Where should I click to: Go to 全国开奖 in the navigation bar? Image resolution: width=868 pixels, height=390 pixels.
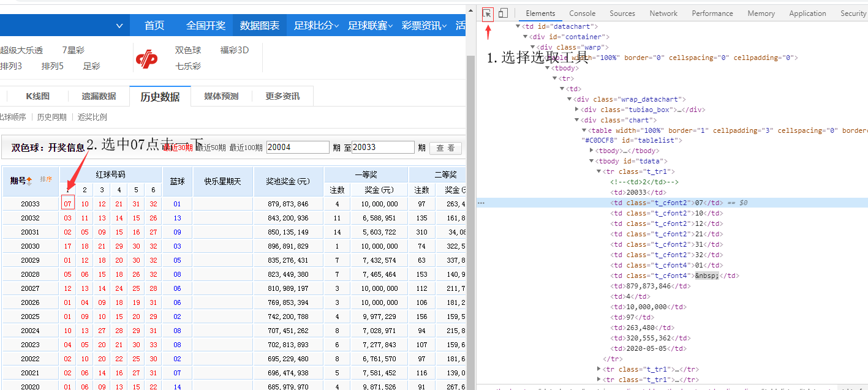pos(206,26)
